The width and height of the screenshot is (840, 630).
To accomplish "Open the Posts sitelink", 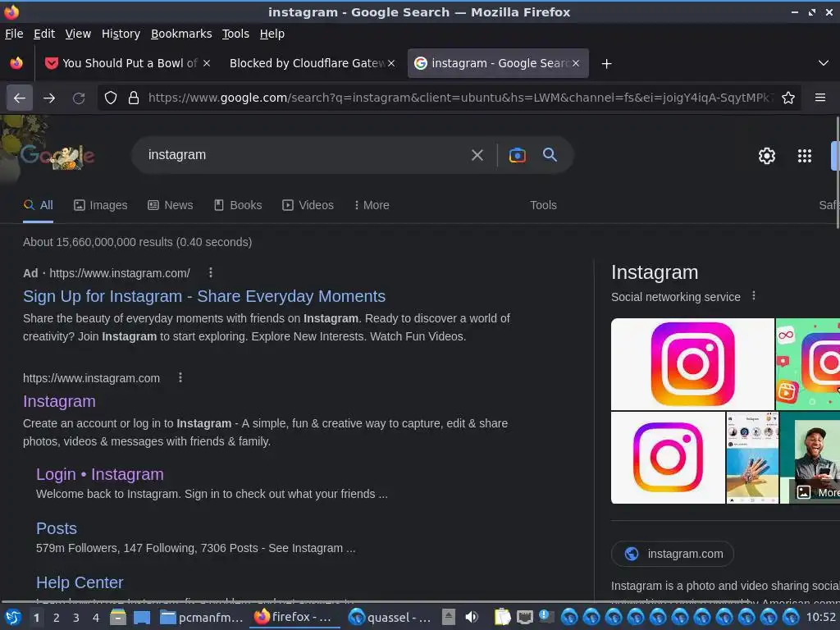I will point(57,528).
